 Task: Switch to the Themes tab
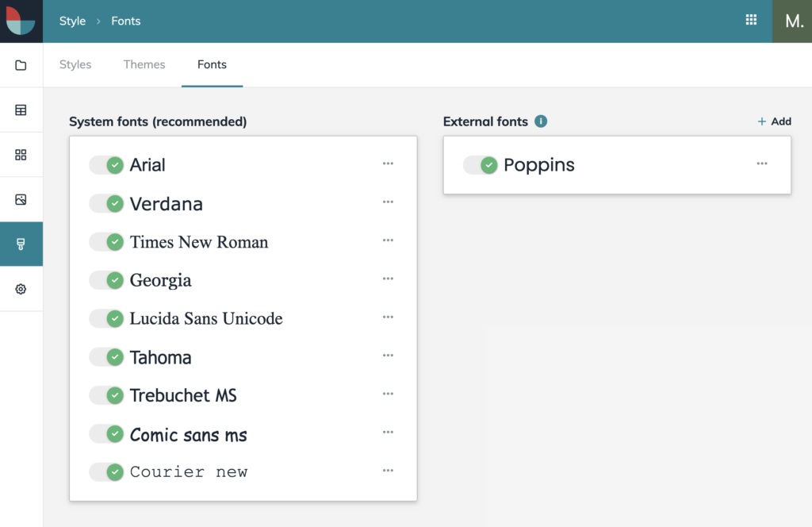pyautogui.click(x=144, y=65)
